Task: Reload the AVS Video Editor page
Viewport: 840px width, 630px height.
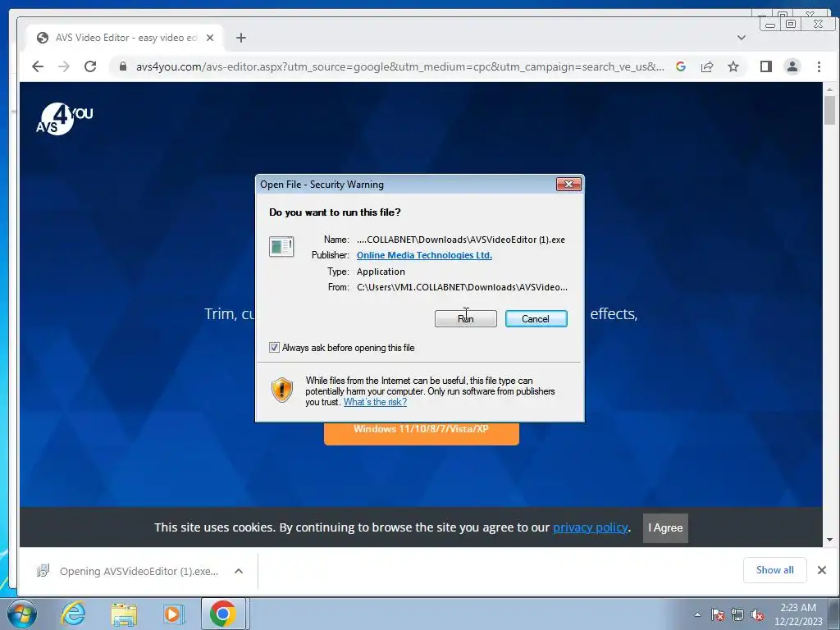Action: (90, 66)
